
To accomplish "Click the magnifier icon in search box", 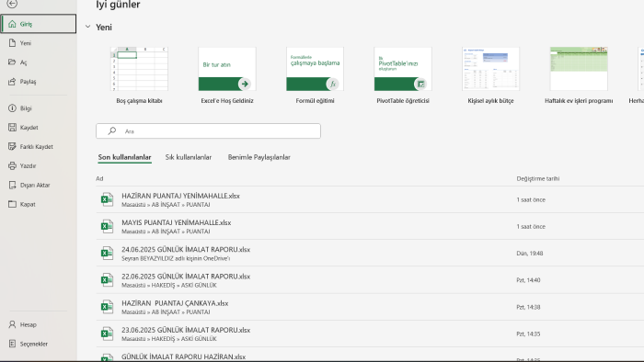I will 111,130.
